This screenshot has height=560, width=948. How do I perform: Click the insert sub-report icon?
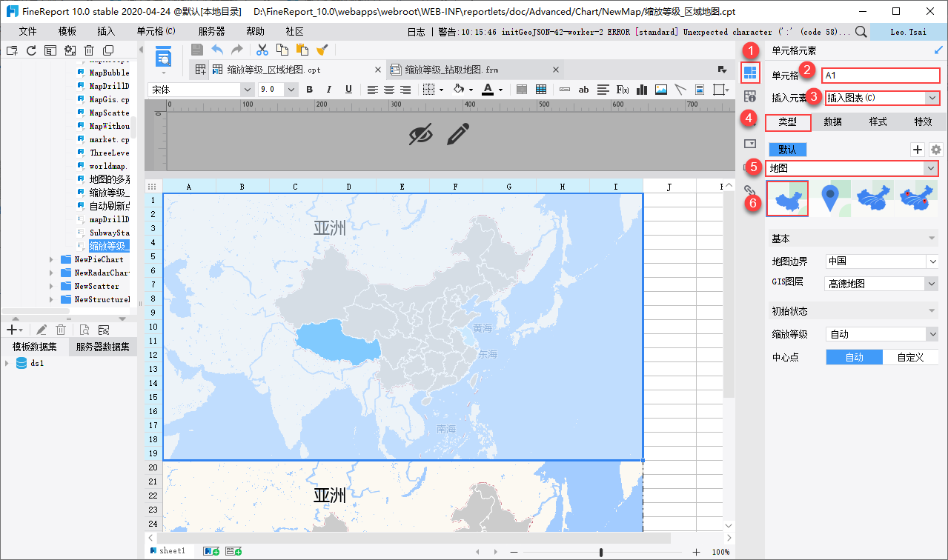click(x=700, y=90)
